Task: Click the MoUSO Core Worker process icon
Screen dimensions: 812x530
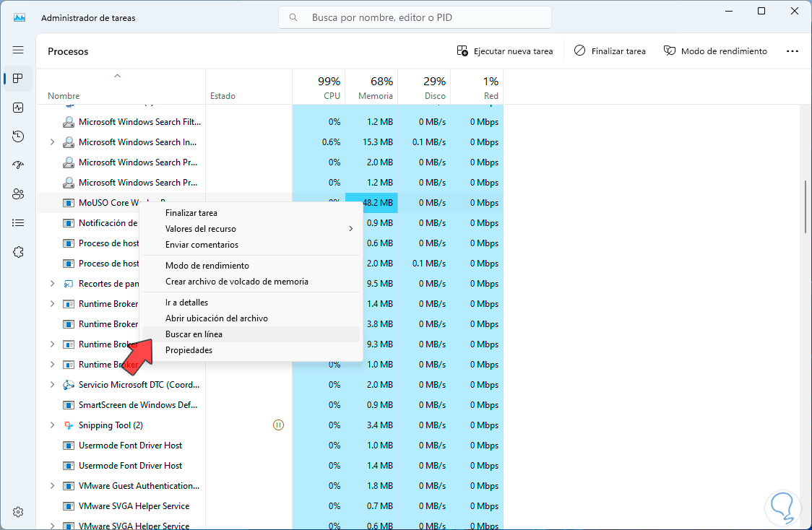Action: click(x=69, y=203)
